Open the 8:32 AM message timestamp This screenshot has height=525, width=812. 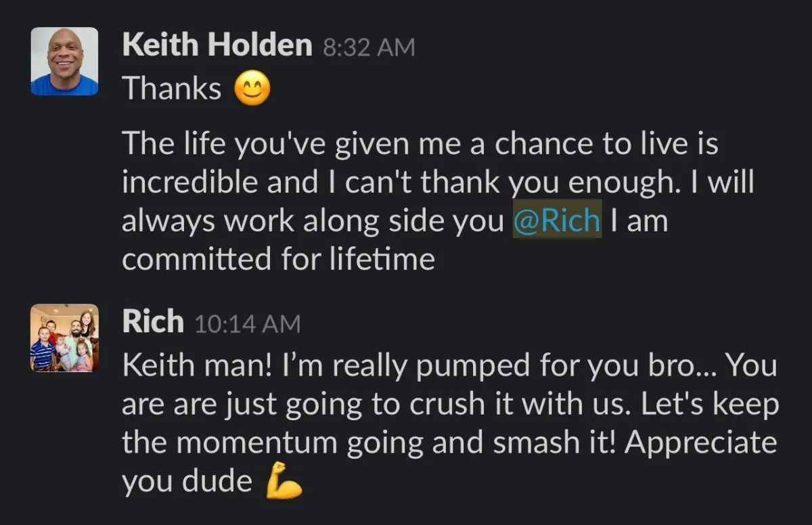369,48
